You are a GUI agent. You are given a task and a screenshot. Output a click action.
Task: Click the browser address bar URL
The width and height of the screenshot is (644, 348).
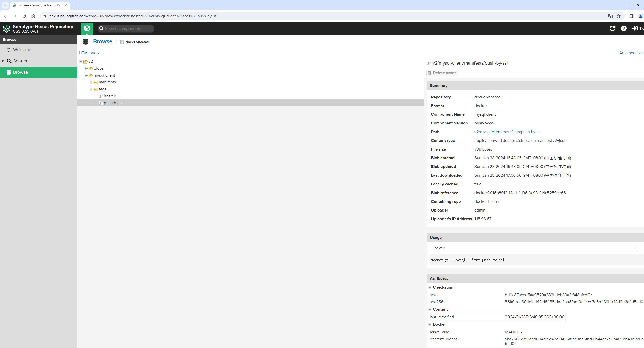[133, 16]
